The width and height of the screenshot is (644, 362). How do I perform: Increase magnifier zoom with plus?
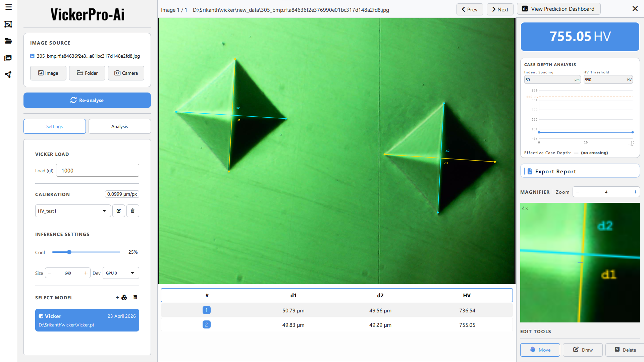pyautogui.click(x=635, y=192)
